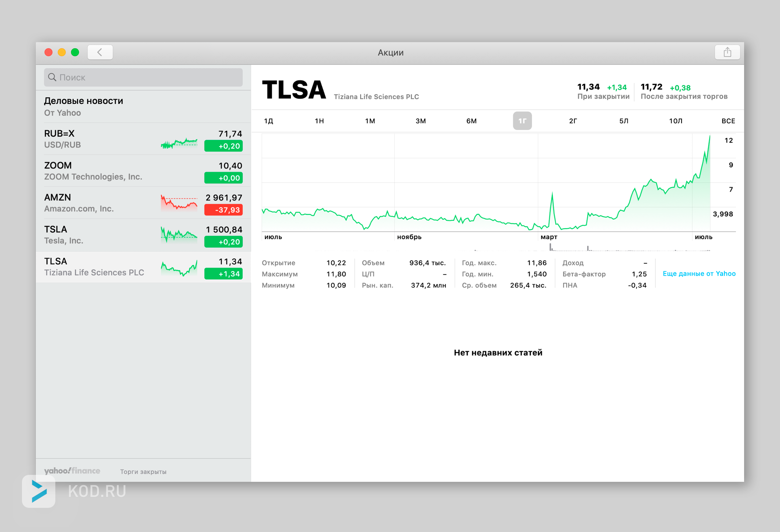The width and height of the screenshot is (780, 532).
Task: Click the AMZN red sparkline chart
Action: (179, 203)
